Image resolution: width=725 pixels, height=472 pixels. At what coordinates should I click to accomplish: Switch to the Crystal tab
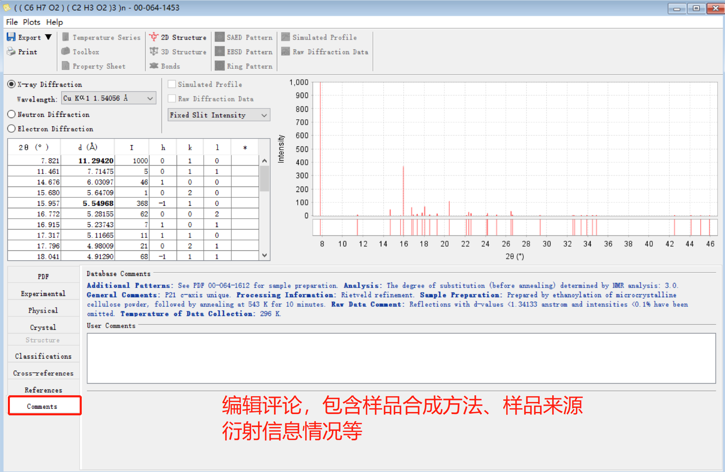point(43,327)
